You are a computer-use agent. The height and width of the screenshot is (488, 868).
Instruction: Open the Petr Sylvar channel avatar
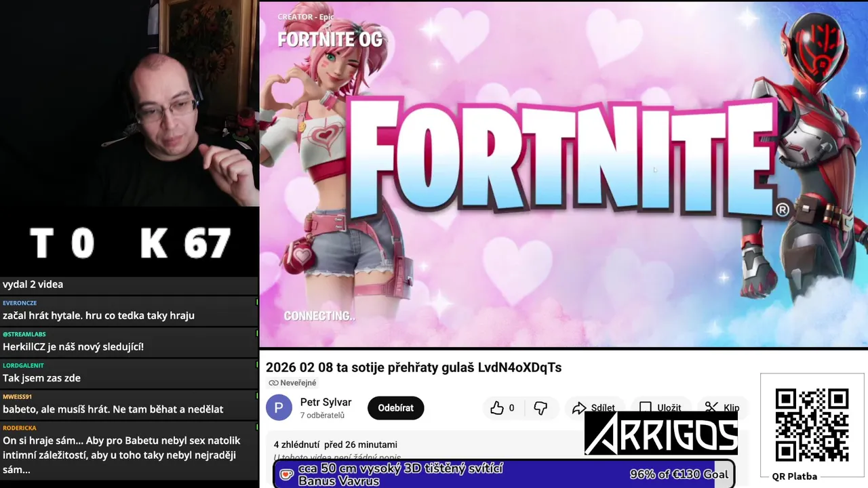pos(279,408)
